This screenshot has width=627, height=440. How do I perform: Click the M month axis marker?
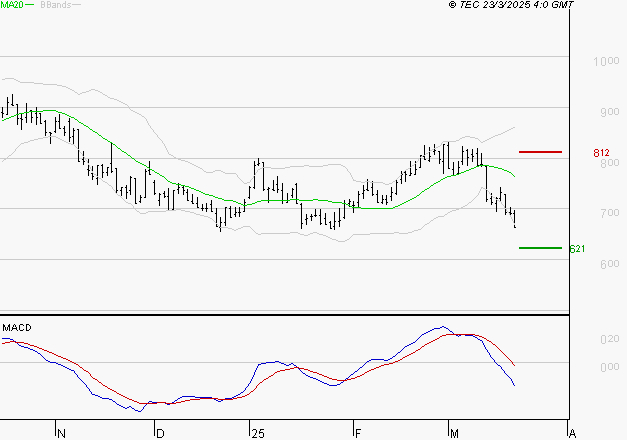(454, 434)
